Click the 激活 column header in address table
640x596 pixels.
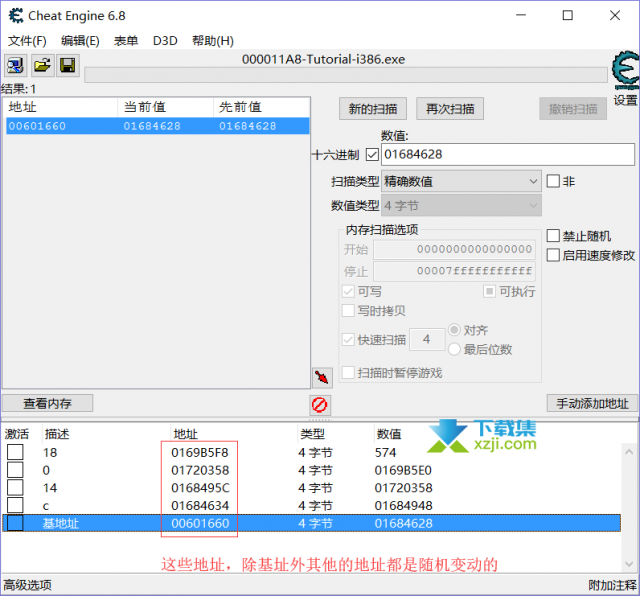(x=17, y=434)
